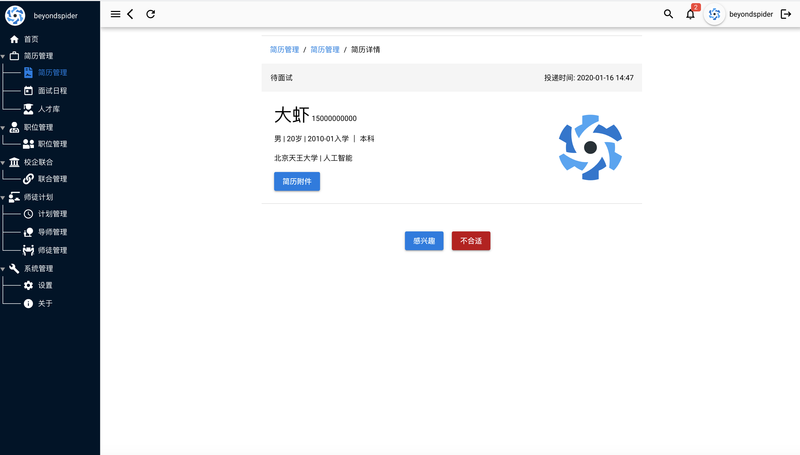Click the 感兴趣 button

424,241
